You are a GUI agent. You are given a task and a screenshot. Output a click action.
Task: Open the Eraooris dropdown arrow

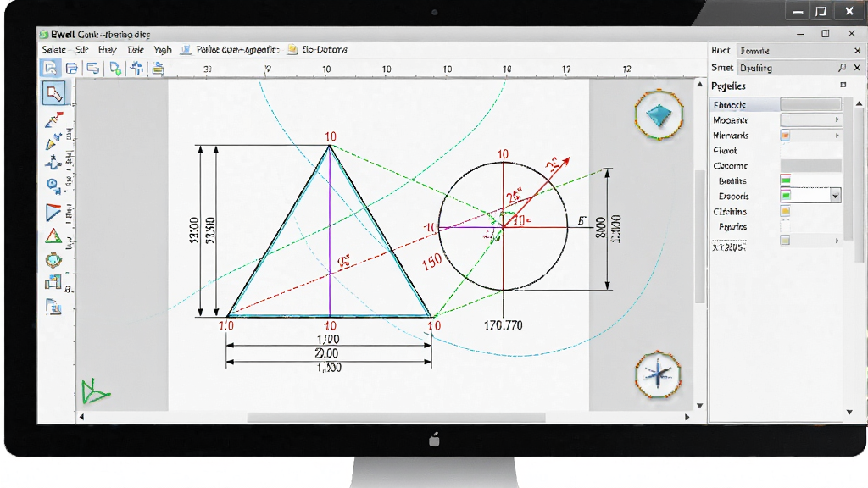pyautogui.click(x=835, y=196)
